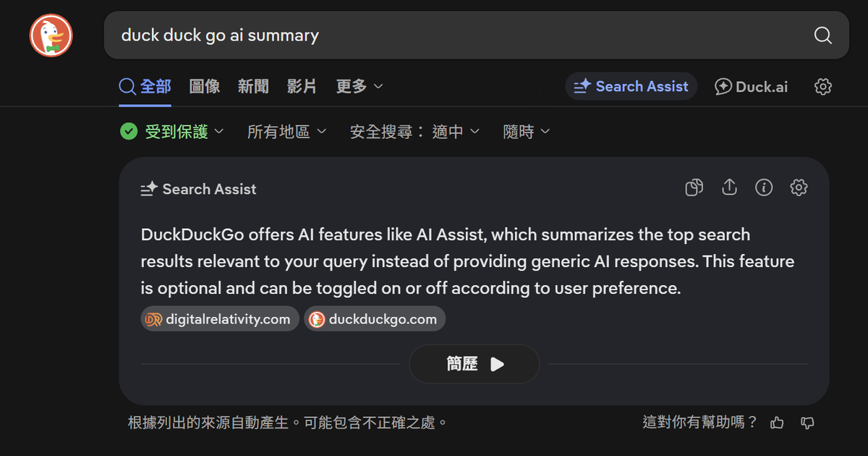Screen dimensions: 868x456
Task: Open settings gear in top navigation bar
Action: point(823,87)
